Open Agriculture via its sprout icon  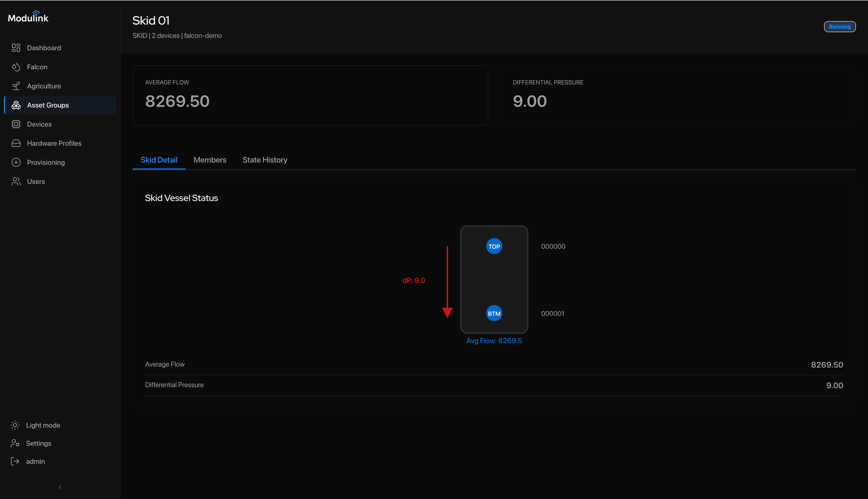click(16, 86)
